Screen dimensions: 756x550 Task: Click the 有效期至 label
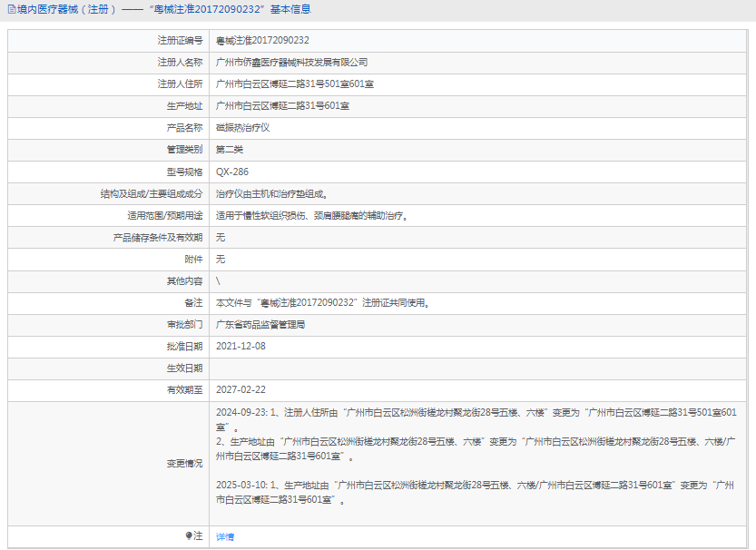tap(184, 389)
